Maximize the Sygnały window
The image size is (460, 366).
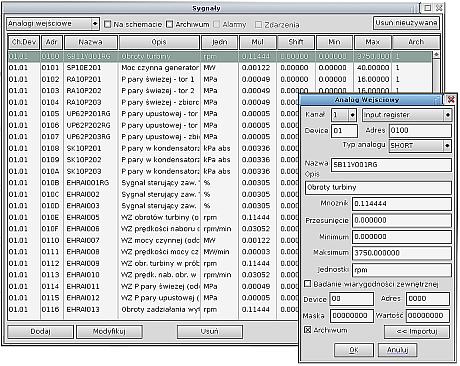point(428,8)
